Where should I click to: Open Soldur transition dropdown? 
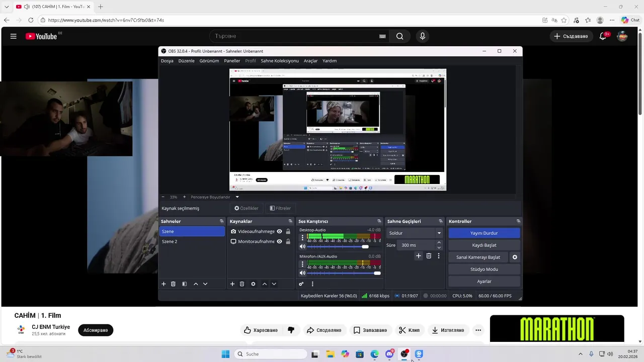pyautogui.click(x=415, y=233)
